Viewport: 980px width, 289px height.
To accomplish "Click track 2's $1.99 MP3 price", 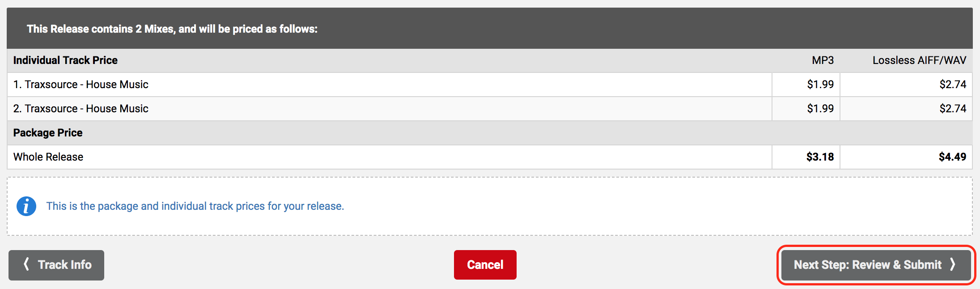I will click(x=820, y=109).
